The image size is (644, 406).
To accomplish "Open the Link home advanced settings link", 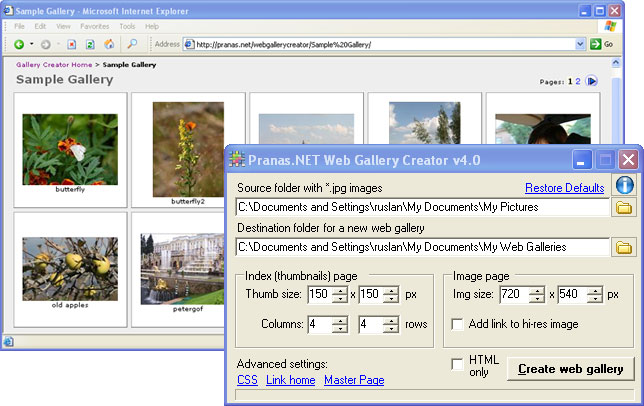I will (x=290, y=380).
